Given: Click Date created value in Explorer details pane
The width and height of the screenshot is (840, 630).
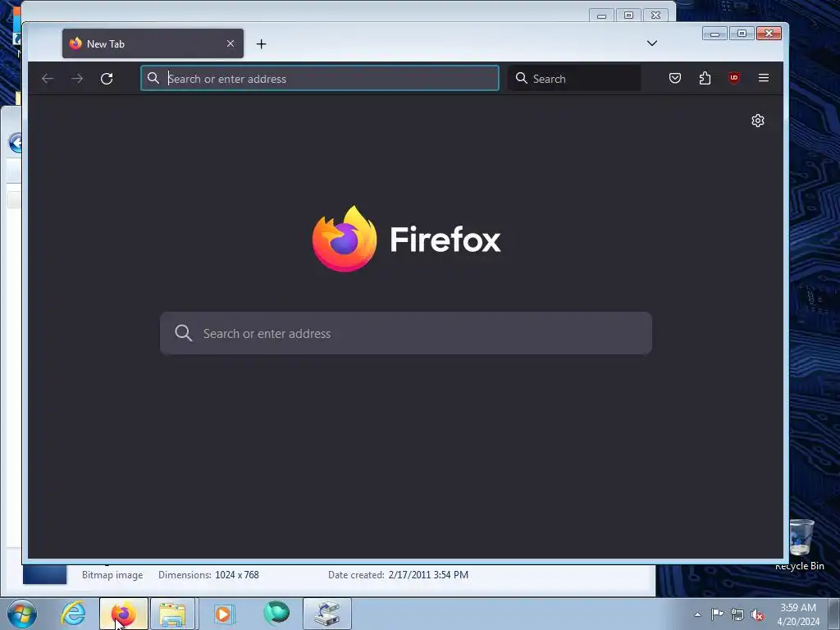Looking at the screenshot, I should point(428,575).
